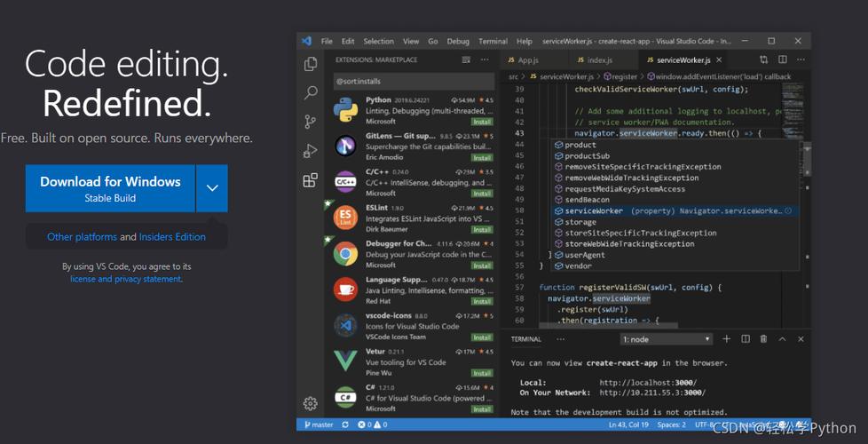
Task: Split the editor to the right
Action: pos(782,59)
